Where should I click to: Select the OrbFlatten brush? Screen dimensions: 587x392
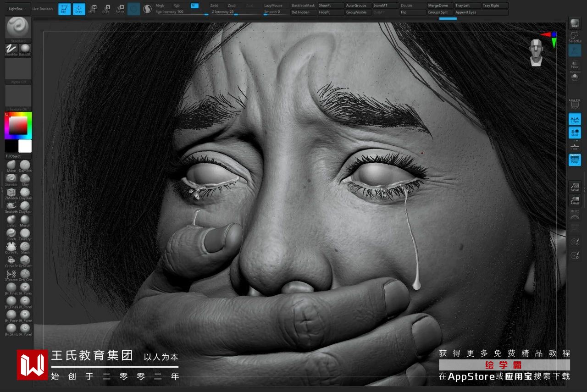(25, 261)
